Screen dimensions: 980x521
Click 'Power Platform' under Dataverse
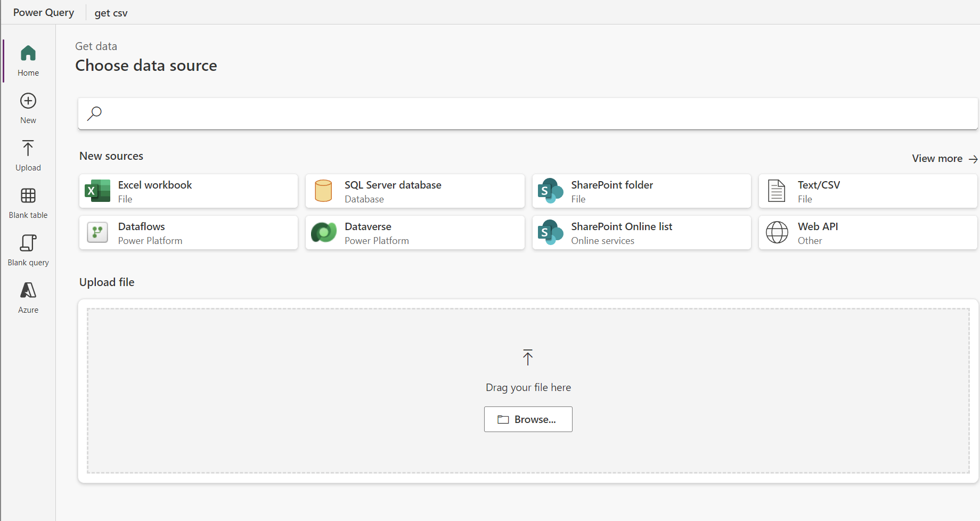point(377,241)
